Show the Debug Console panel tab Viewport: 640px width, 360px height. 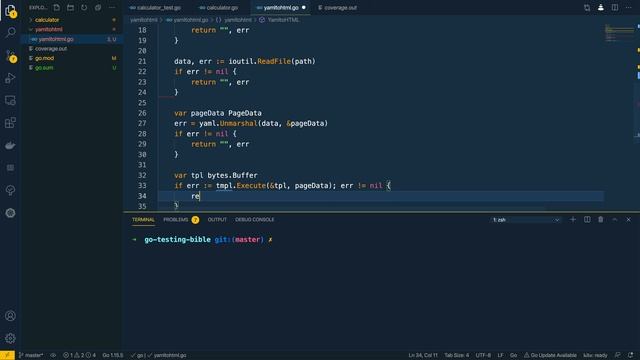255,220
